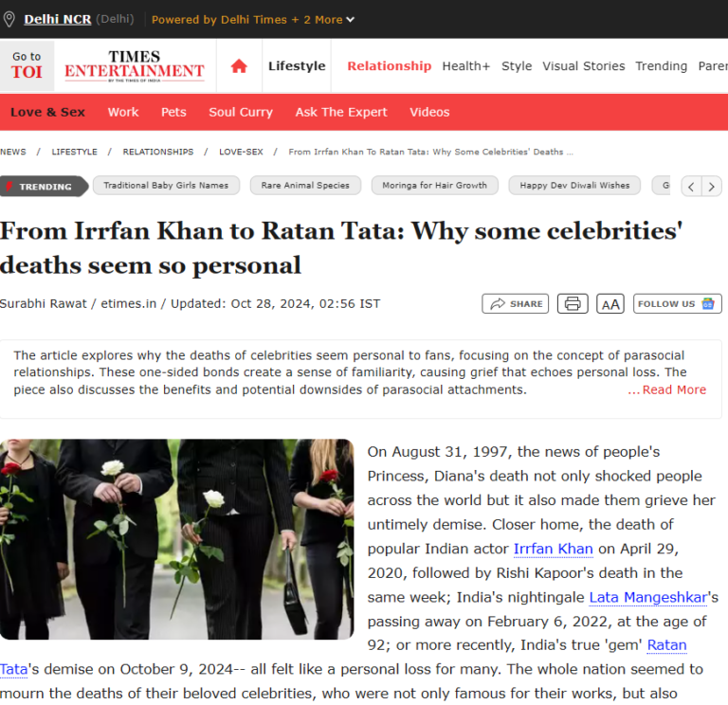Open the Irrfan Khan link in article
Viewport: 728px width, 705px height.
coord(553,549)
